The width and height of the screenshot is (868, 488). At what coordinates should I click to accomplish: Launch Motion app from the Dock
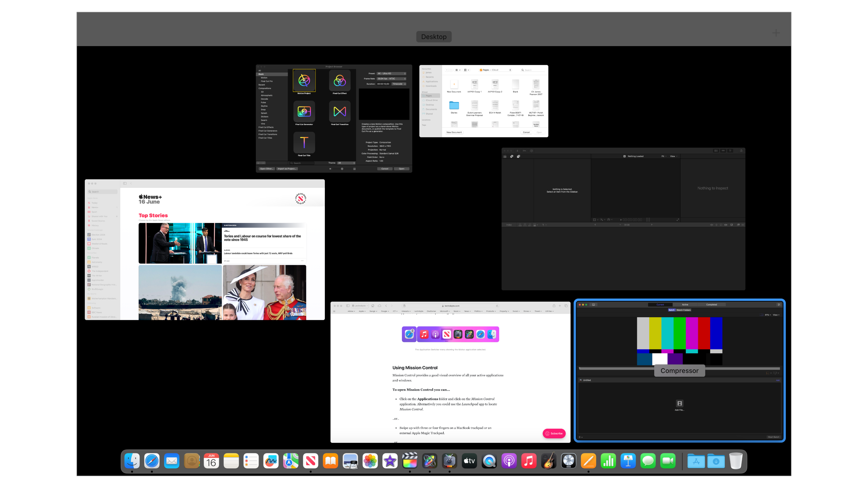click(430, 461)
